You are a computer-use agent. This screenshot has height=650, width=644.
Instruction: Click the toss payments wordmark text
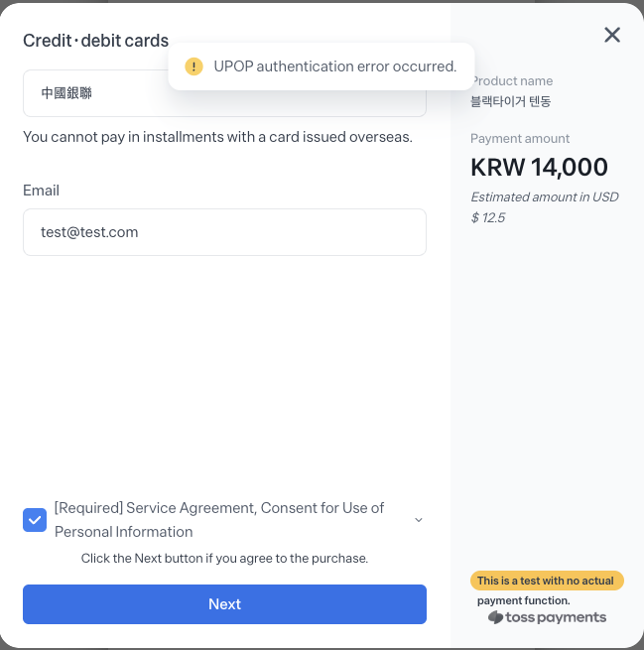point(556,617)
